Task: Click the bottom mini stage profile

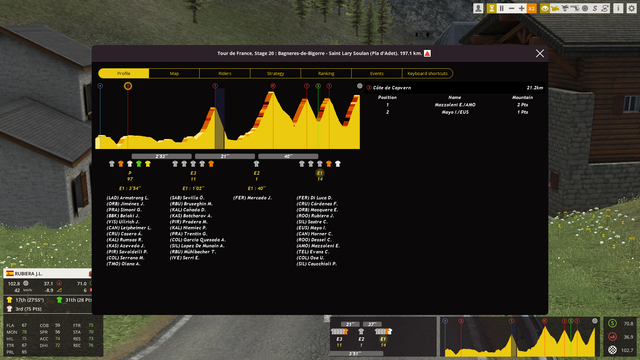Action: tap(520, 337)
